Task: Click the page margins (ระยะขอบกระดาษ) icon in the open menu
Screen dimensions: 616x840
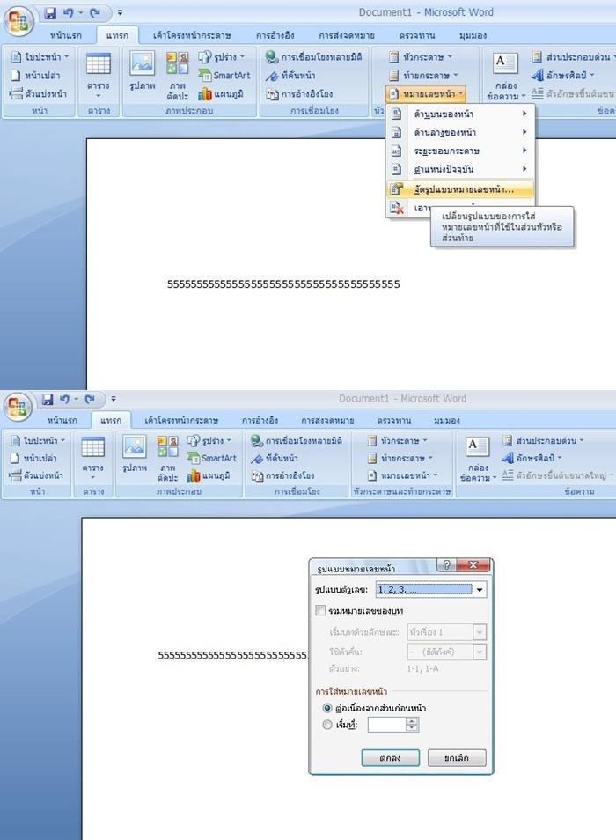Action: [x=396, y=151]
